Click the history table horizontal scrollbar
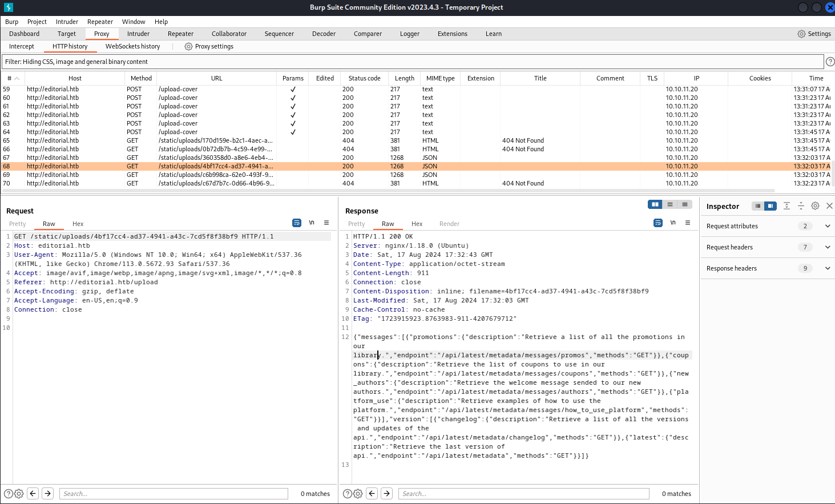 click(388, 191)
